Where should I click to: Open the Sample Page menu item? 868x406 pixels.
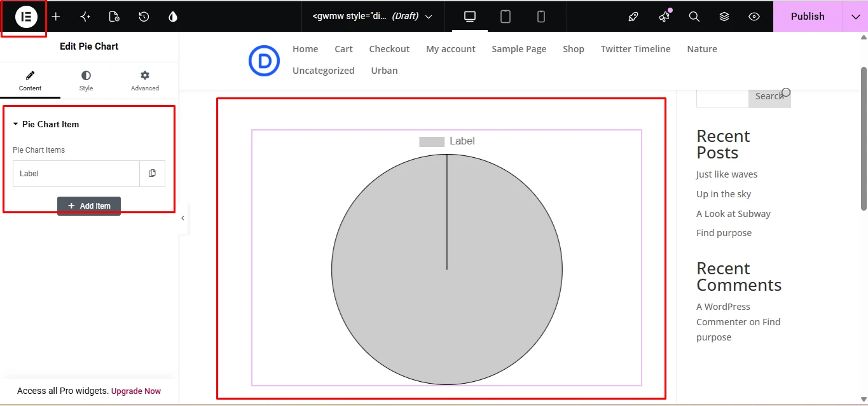[x=519, y=49]
